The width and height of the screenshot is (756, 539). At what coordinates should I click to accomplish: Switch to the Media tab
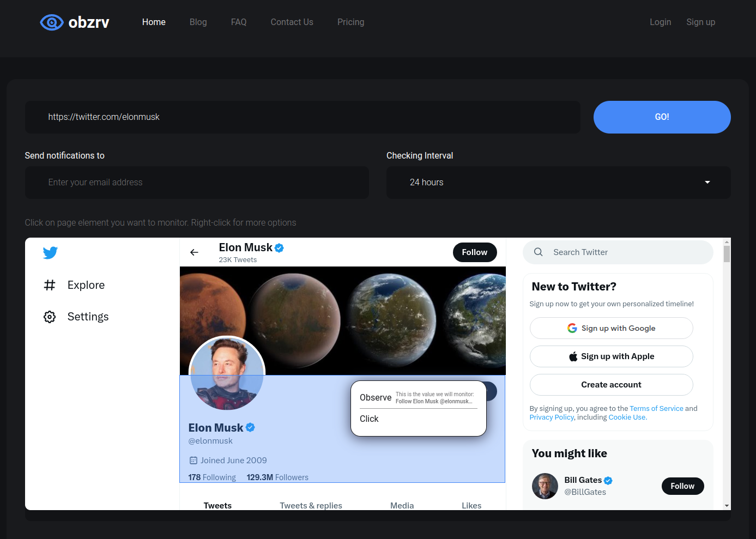pyautogui.click(x=402, y=505)
